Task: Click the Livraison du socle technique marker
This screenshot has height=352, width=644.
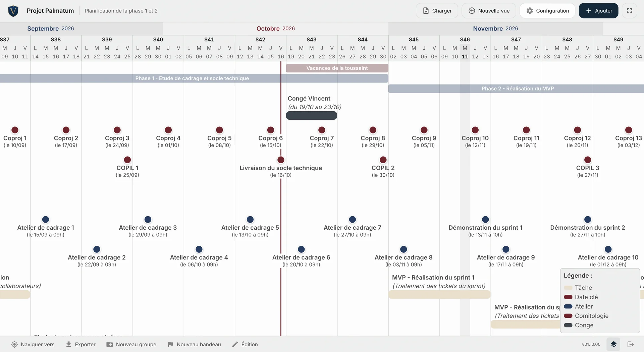Action: (x=281, y=160)
